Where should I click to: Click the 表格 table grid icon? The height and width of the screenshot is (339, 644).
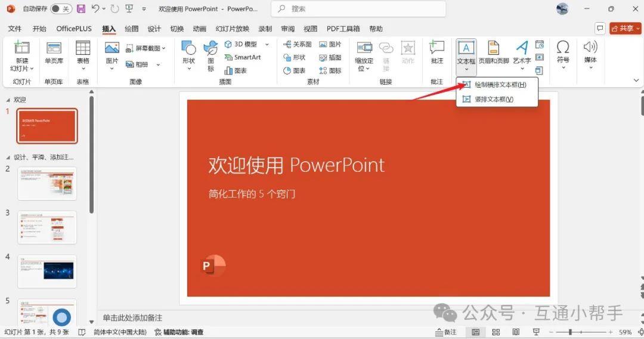pos(83,48)
